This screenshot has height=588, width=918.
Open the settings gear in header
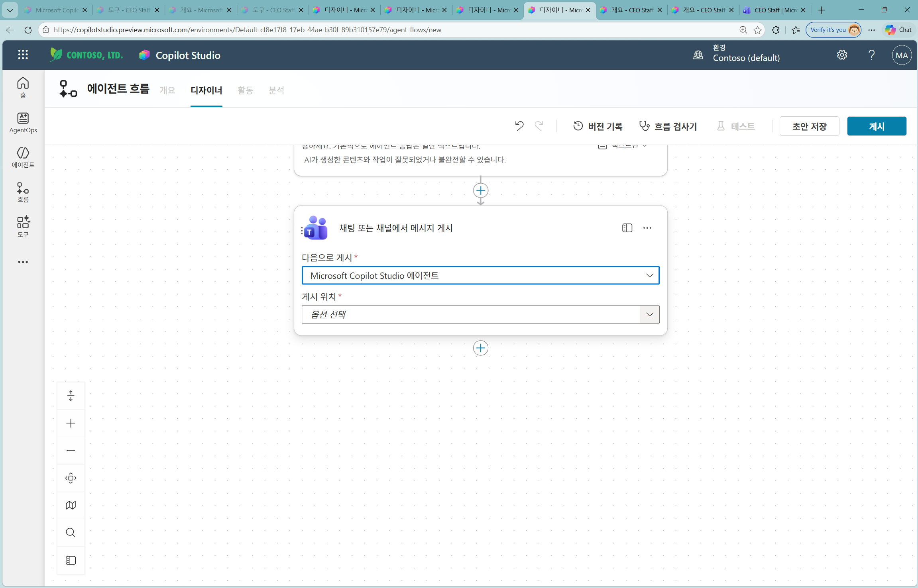click(x=842, y=55)
